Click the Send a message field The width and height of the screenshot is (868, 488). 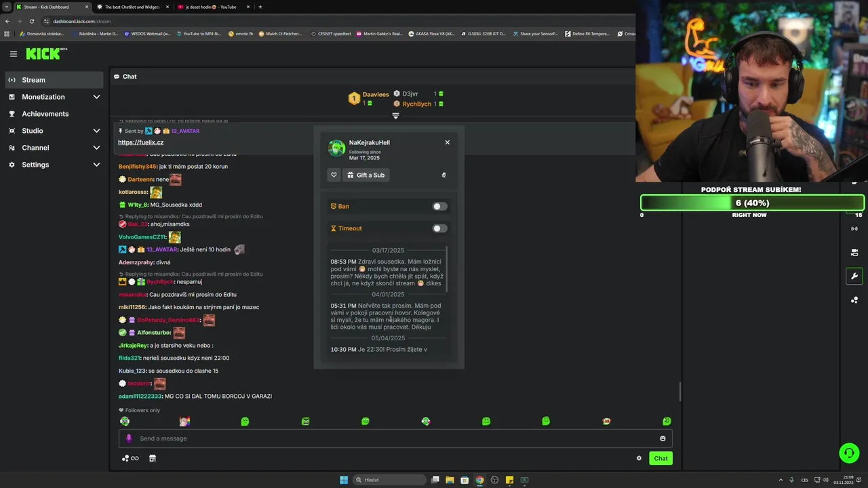click(395, 439)
